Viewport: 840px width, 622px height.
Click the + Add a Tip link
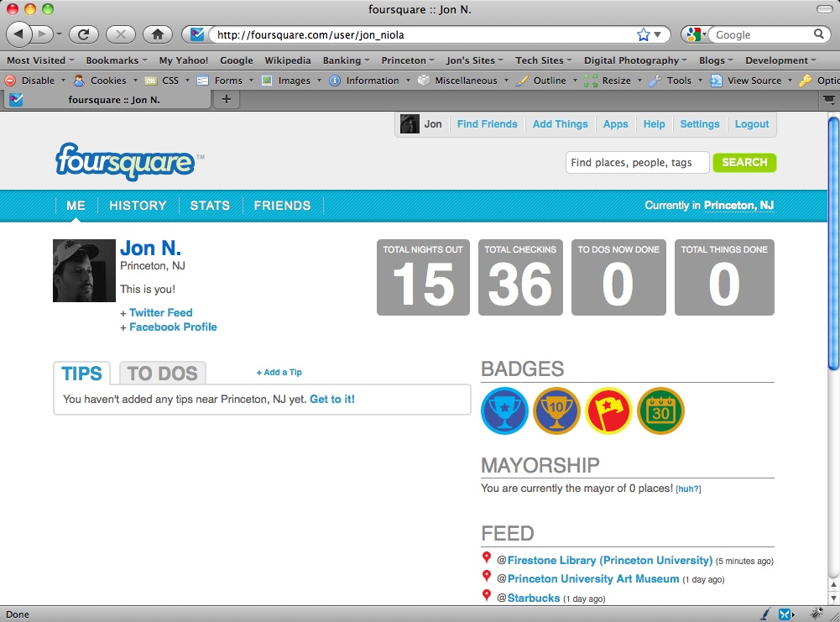tap(279, 373)
